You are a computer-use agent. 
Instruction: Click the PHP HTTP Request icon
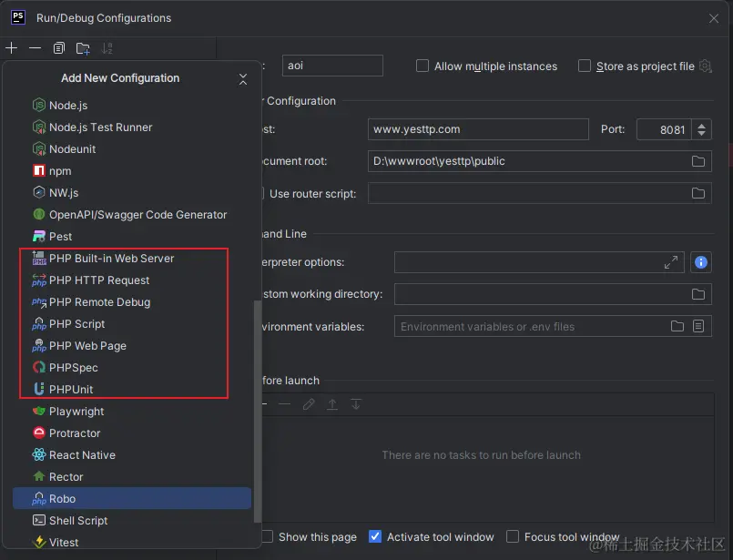[x=39, y=280]
